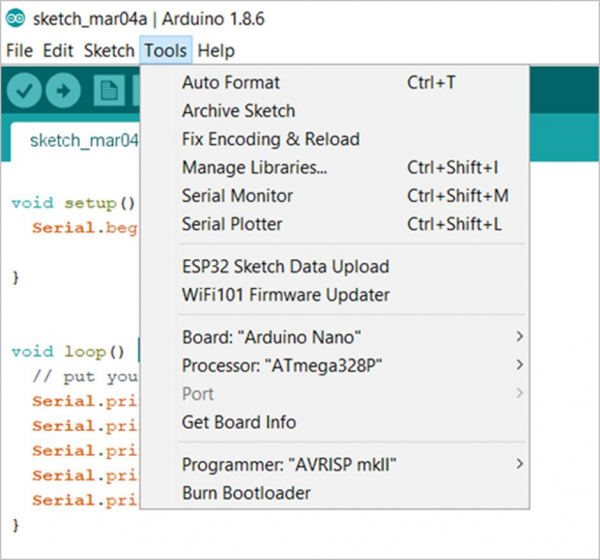This screenshot has height=560, width=600.
Task: Choose Auto Format from the Tools menu
Action: coord(231,83)
